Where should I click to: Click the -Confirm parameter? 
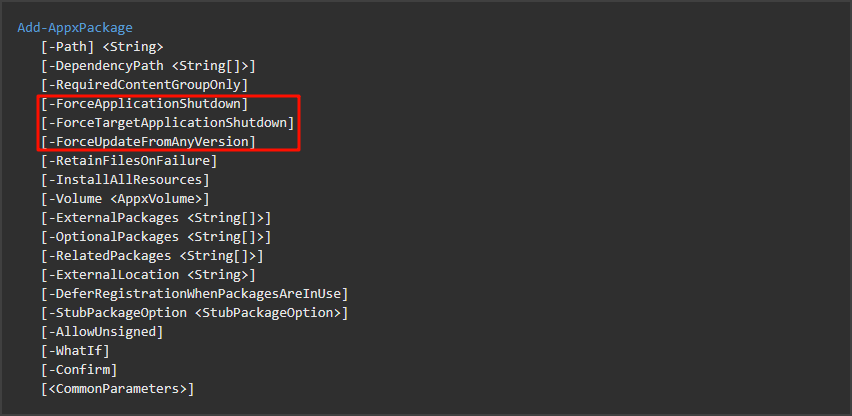tap(79, 370)
